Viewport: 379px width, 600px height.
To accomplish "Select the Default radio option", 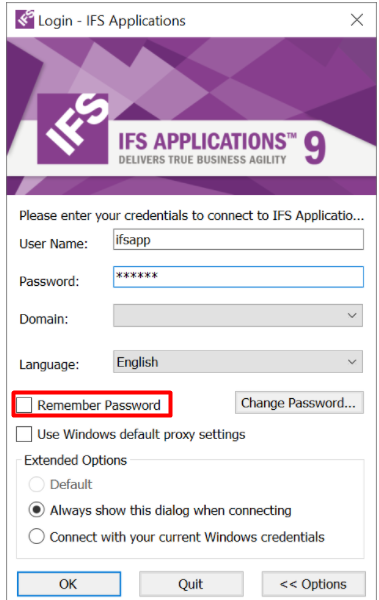I will [37, 484].
